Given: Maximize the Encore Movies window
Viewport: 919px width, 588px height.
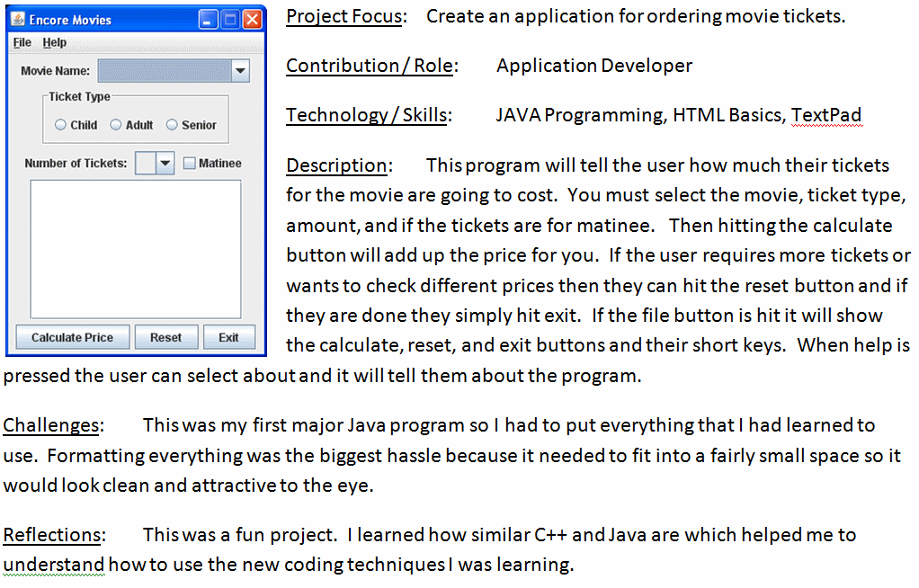Looking at the screenshot, I should click(x=230, y=19).
